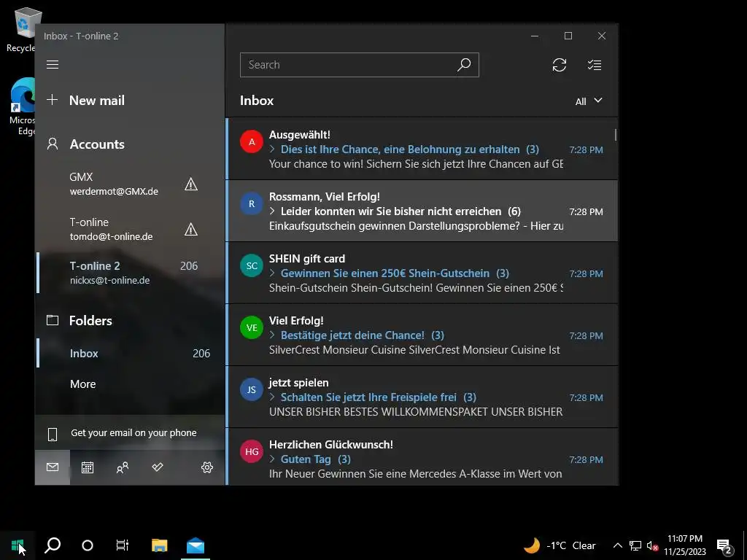747x560 pixels.
Task: Click the blue R sender avatar
Action: (252, 203)
